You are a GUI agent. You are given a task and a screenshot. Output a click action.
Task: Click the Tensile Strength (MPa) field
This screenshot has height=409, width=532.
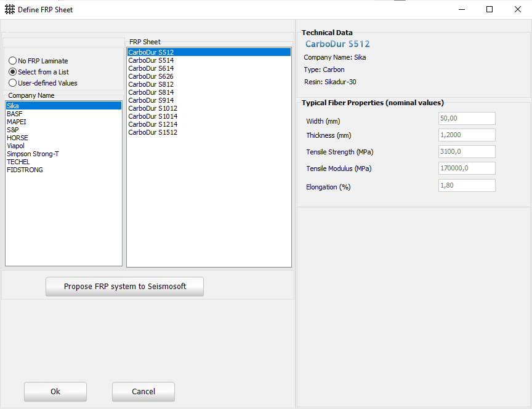click(467, 151)
